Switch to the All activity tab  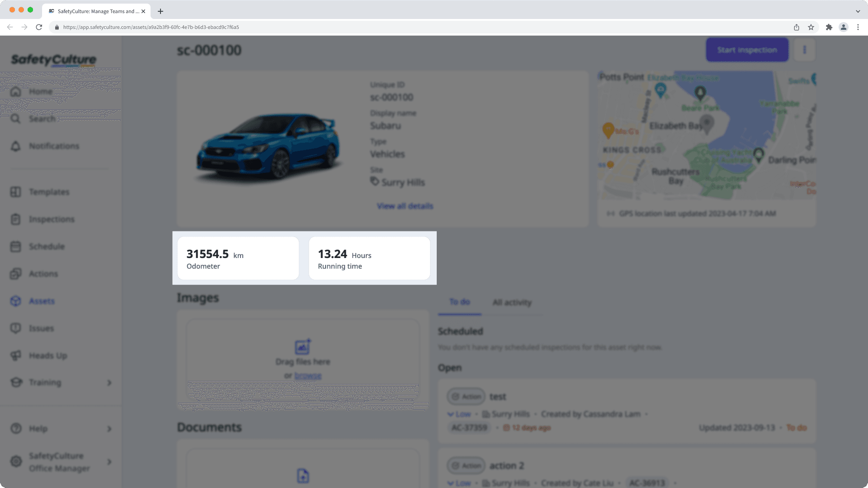click(x=512, y=302)
